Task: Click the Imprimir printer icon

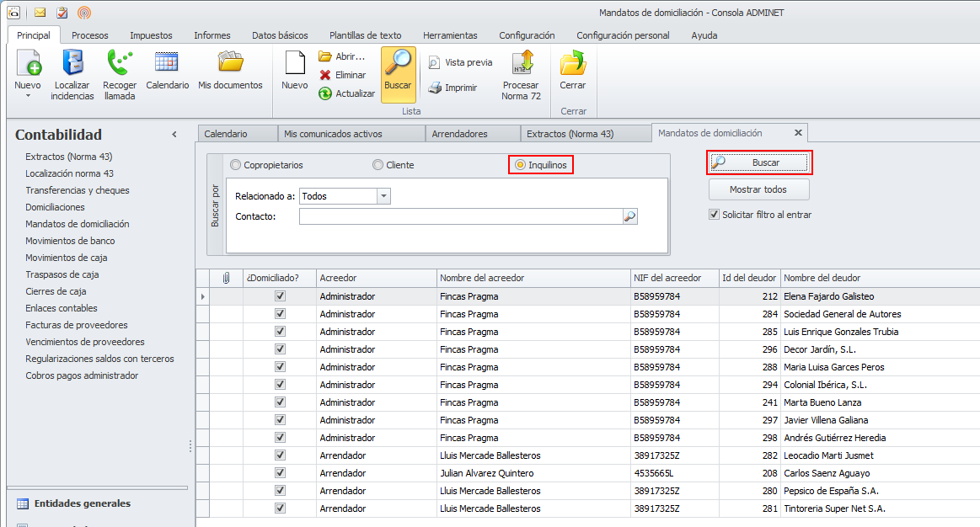Action: [435, 88]
